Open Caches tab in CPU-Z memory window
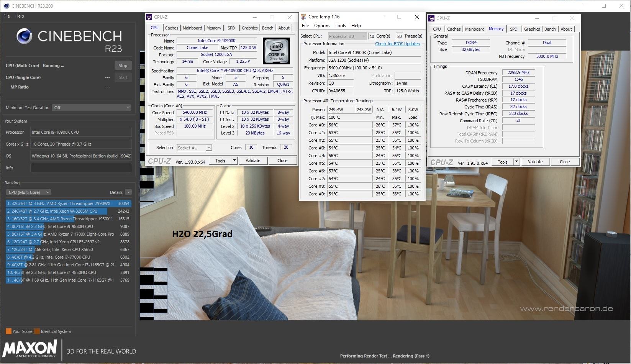This screenshot has width=631, height=364. [x=454, y=29]
